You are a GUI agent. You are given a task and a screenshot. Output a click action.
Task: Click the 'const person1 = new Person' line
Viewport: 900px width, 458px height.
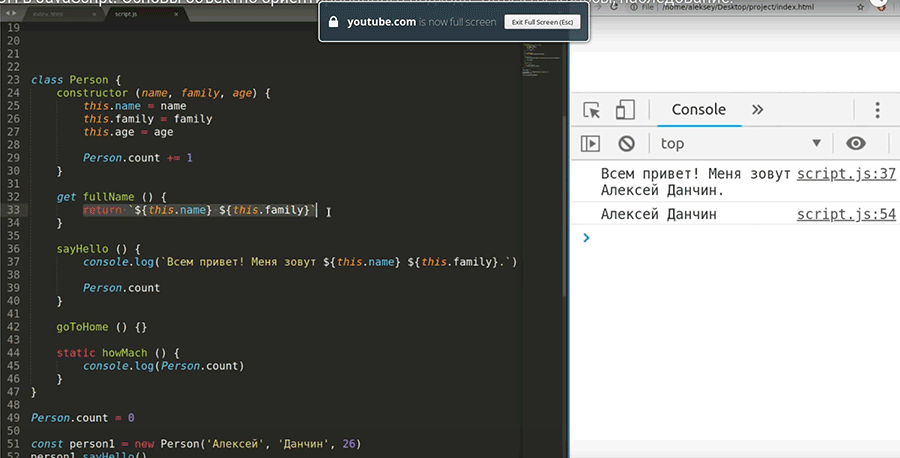(196, 444)
